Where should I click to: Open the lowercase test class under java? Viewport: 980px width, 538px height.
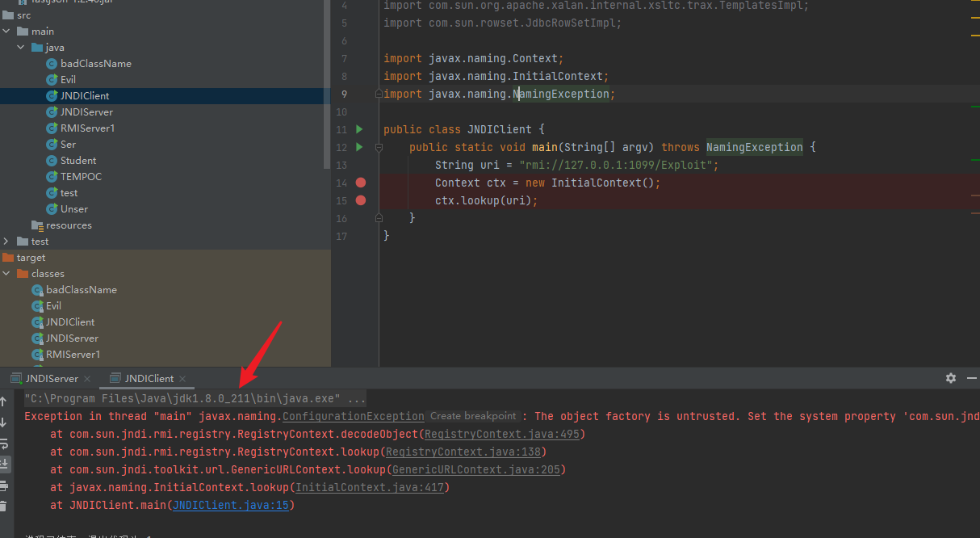pos(69,192)
